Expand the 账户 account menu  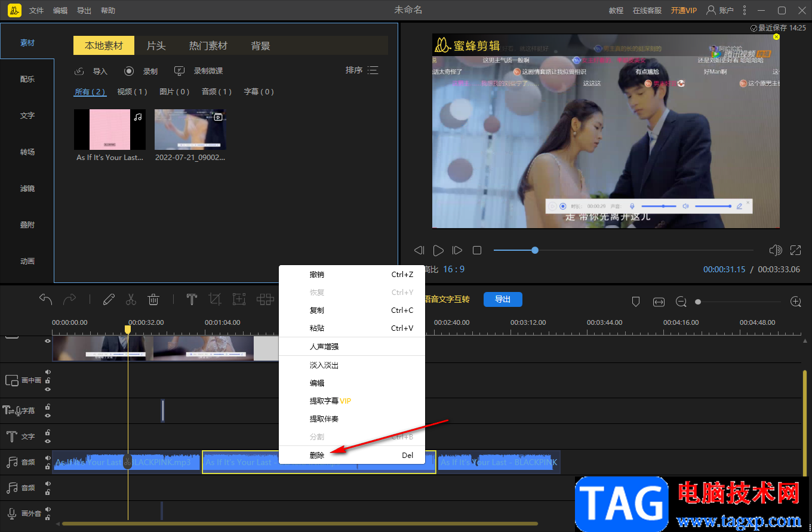click(720, 10)
